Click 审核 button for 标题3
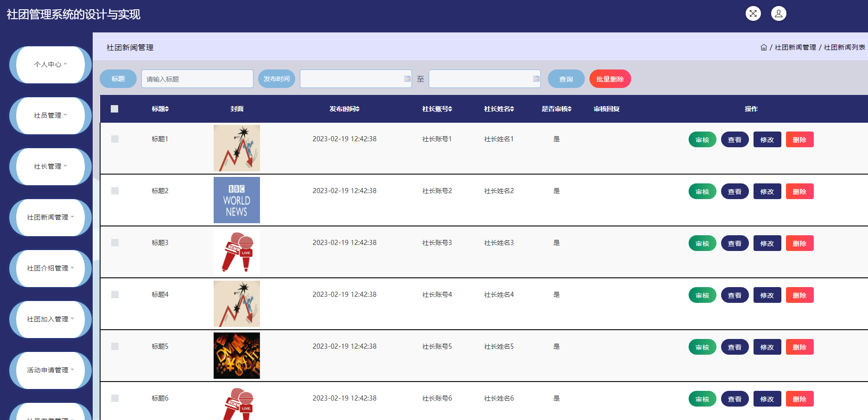The image size is (868, 420). point(703,243)
